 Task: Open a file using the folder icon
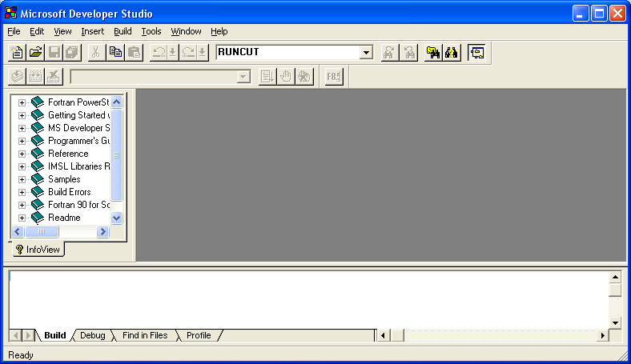(x=35, y=52)
